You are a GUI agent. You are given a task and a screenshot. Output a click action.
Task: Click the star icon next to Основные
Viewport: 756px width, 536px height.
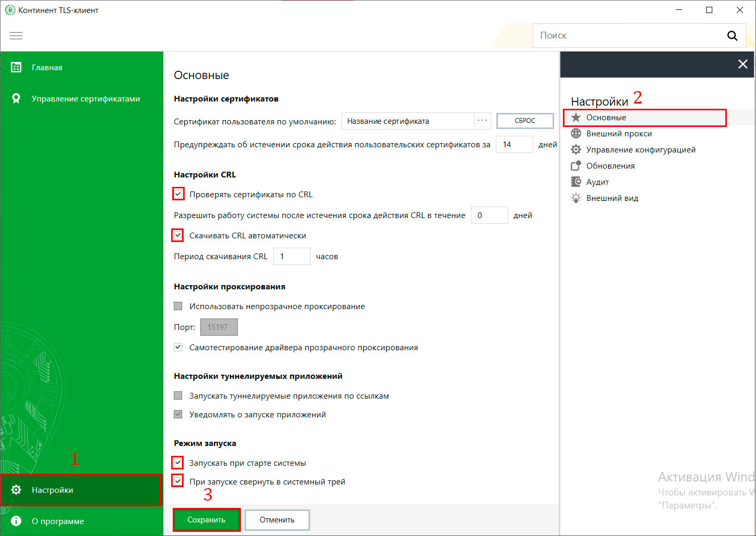(575, 118)
